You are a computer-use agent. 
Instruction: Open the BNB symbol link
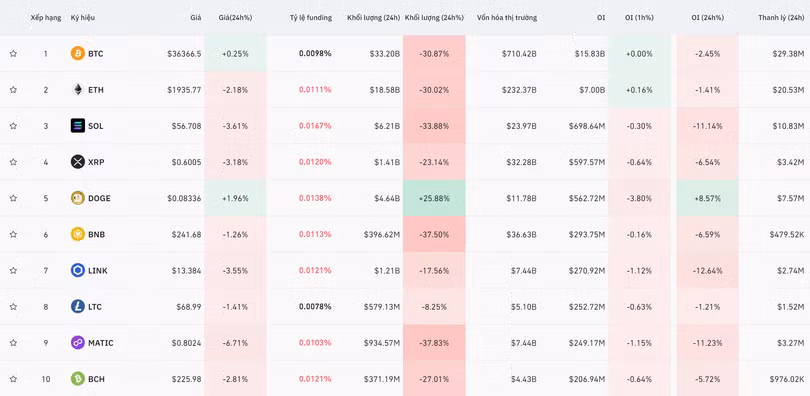(x=97, y=234)
